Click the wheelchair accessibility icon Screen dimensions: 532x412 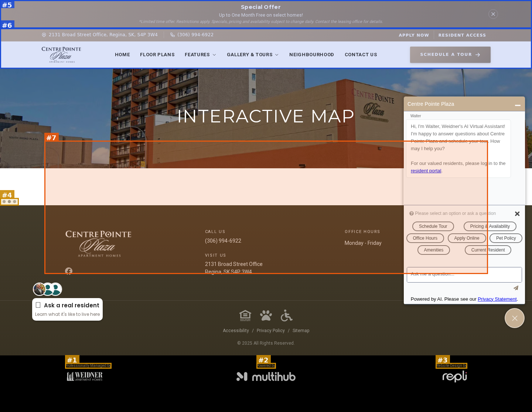click(x=287, y=315)
